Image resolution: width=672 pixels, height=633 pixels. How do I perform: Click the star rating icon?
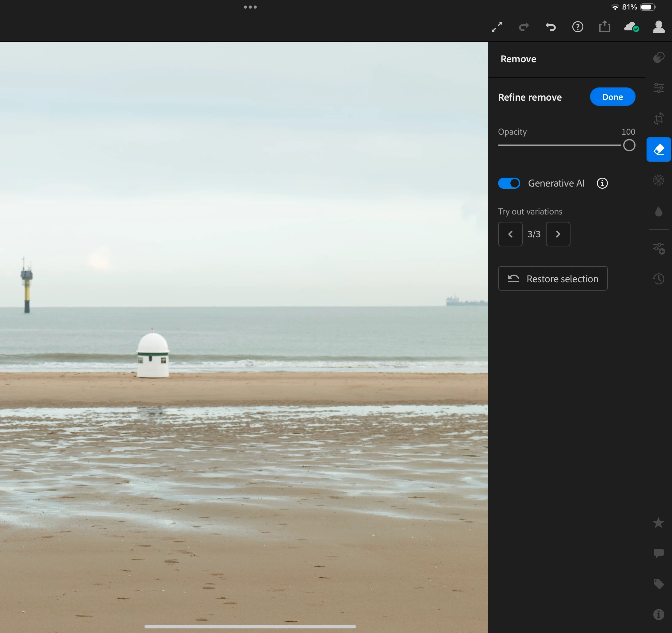coord(659,523)
